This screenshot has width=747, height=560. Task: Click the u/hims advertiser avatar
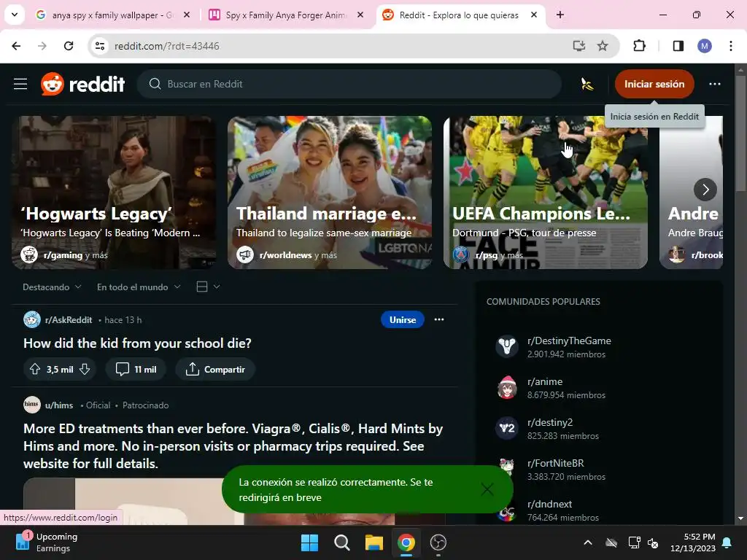pos(32,405)
